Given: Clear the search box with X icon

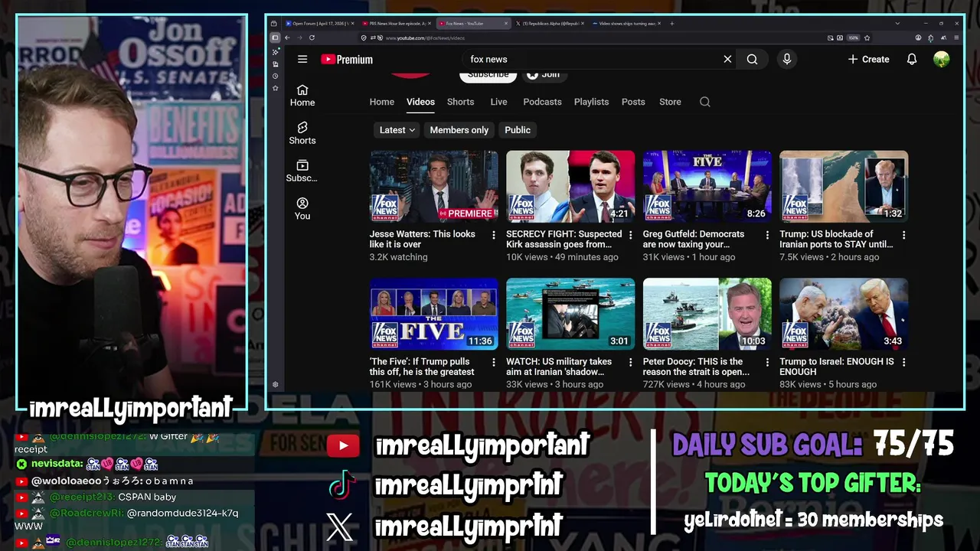Looking at the screenshot, I should click(x=727, y=59).
